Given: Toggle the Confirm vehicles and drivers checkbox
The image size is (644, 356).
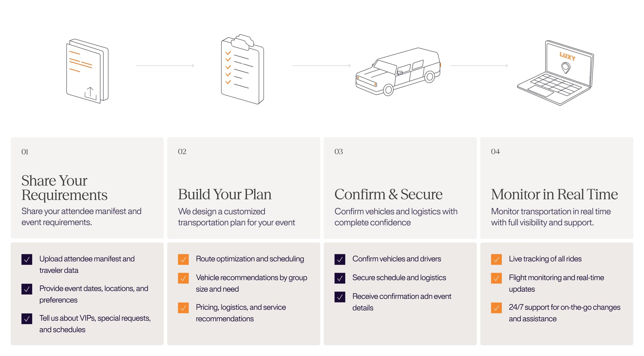Looking at the screenshot, I should (x=340, y=260).
